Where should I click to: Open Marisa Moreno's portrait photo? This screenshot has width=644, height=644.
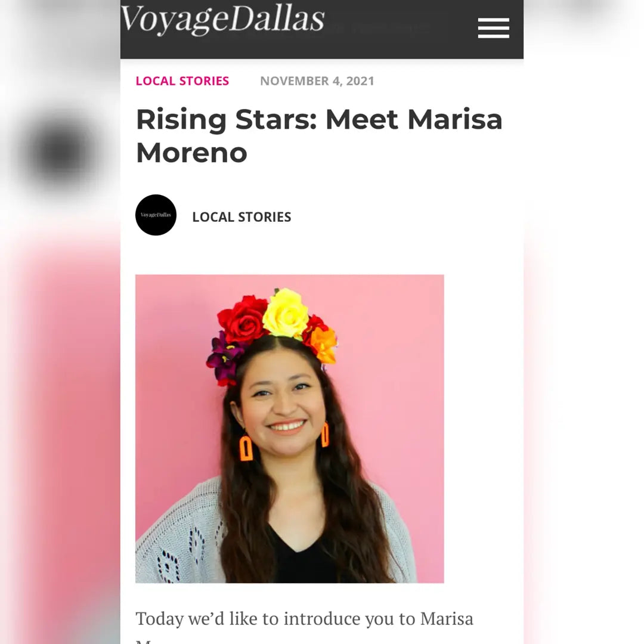point(290,428)
